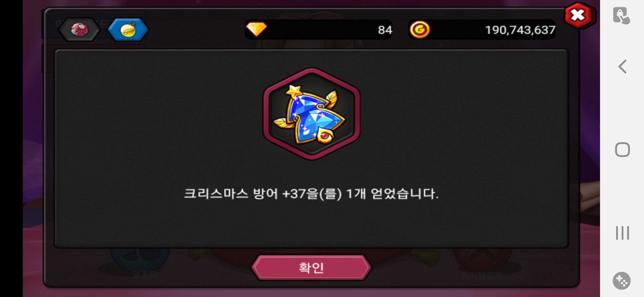This screenshot has width=644, height=297.
Task: Select the red gem hexagon tab
Action: (79, 29)
